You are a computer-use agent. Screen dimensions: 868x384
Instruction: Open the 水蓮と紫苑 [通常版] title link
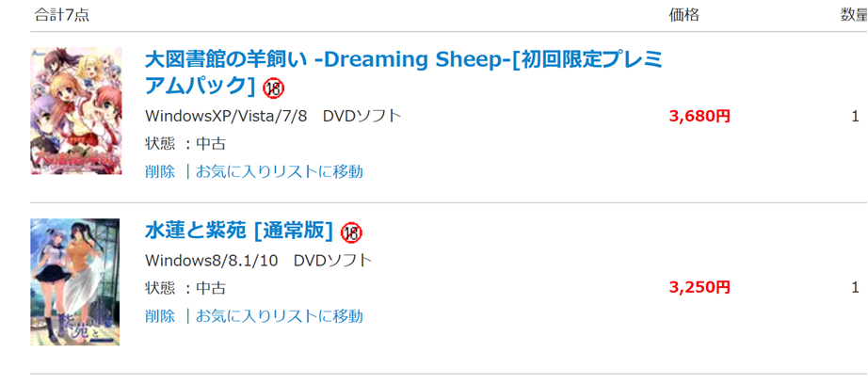pos(239,231)
